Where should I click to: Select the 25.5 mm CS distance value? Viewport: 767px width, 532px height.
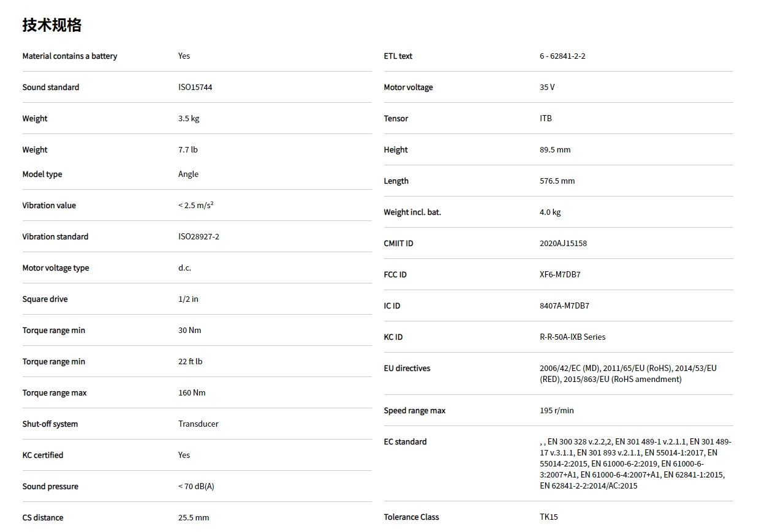click(194, 518)
